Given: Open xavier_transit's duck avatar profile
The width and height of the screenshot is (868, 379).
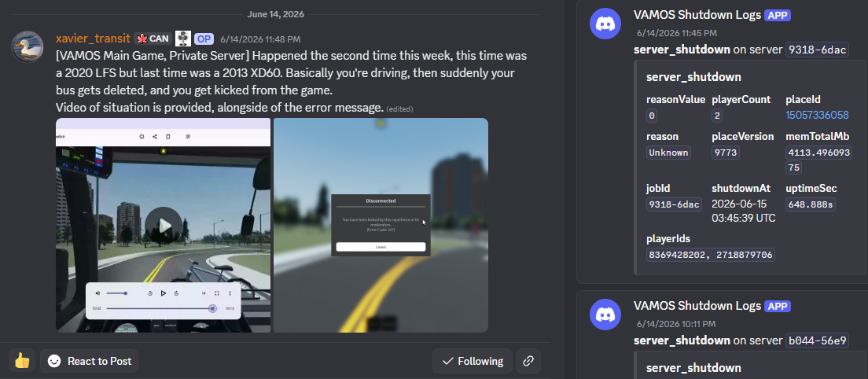Looking at the screenshot, I should (28, 47).
